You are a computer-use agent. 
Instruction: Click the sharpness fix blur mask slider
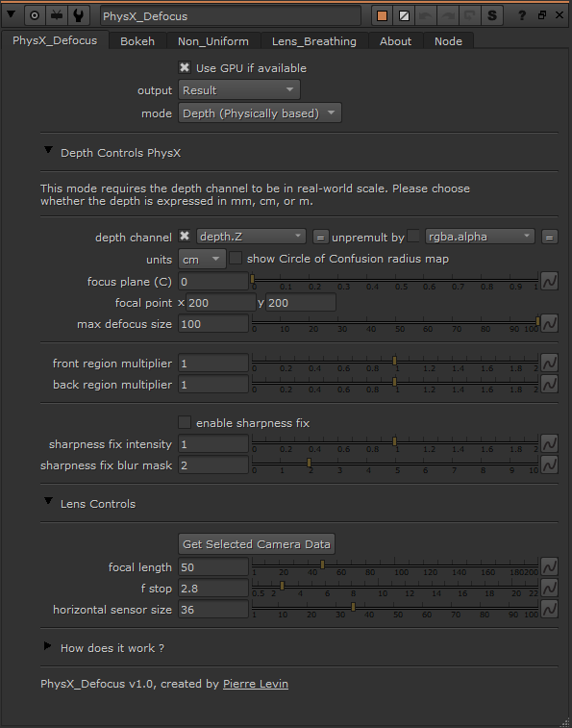click(395, 463)
